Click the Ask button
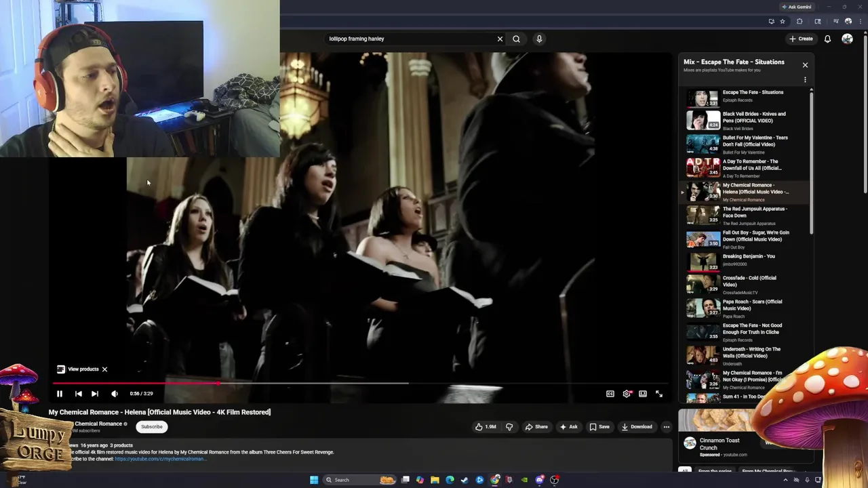868x488 pixels. 568,427
